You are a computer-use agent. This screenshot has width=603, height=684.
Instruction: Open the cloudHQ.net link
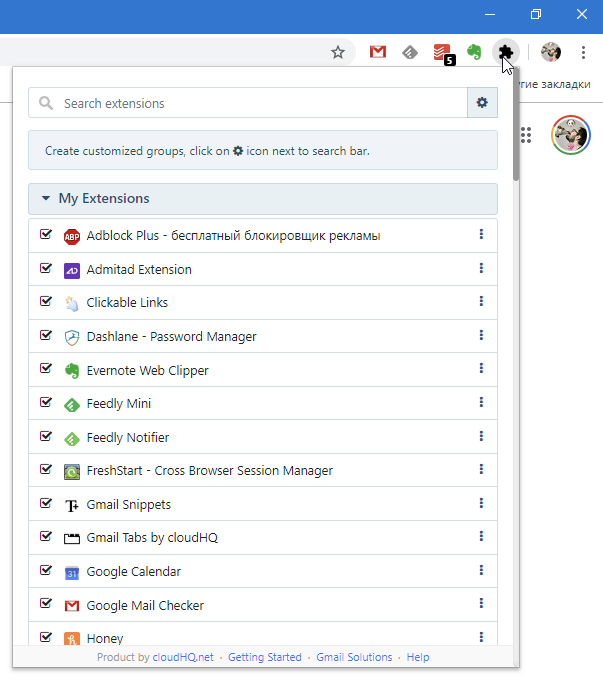tap(183, 657)
